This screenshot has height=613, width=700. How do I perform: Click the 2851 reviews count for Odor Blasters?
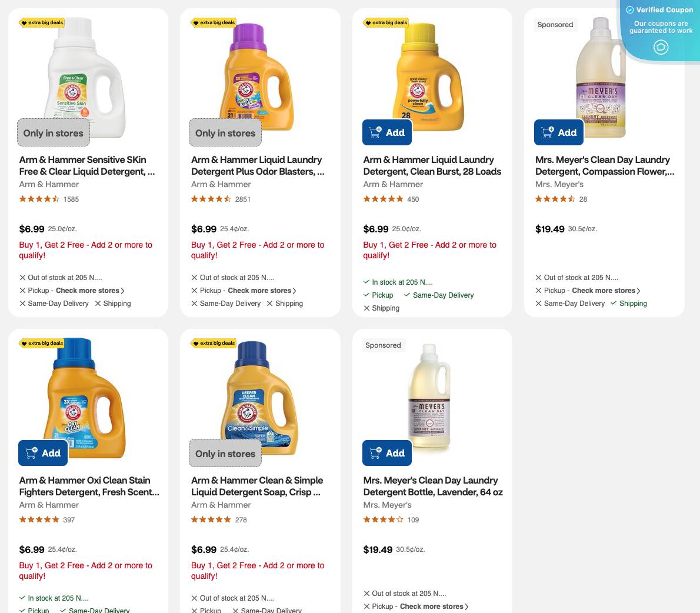tap(243, 199)
